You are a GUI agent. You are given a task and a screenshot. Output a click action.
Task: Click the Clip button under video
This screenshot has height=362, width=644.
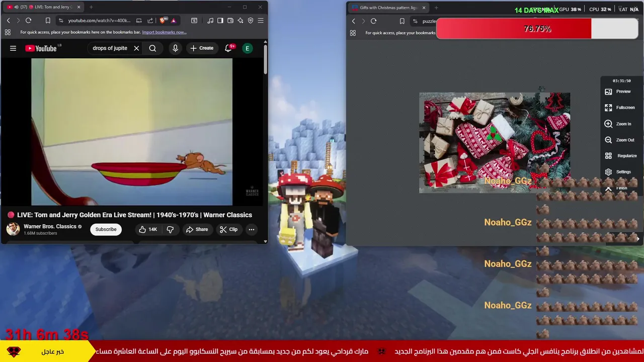[x=229, y=229]
